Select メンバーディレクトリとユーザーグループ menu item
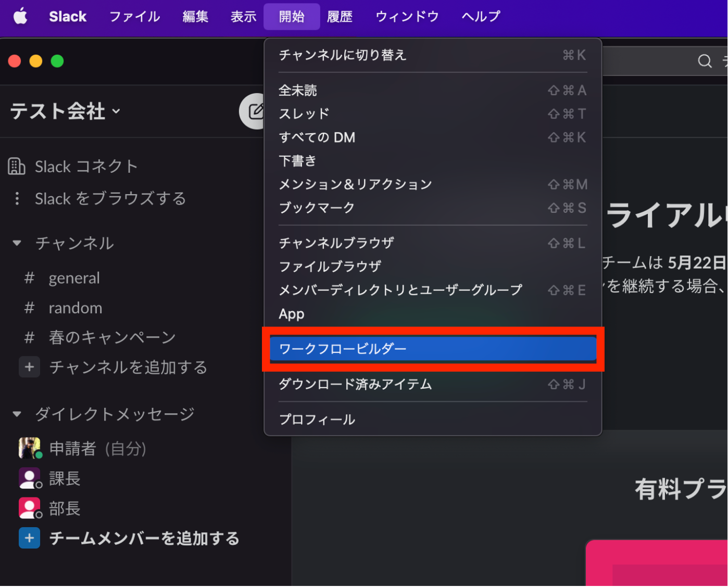The image size is (728, 587). click(x=433, y=290)
